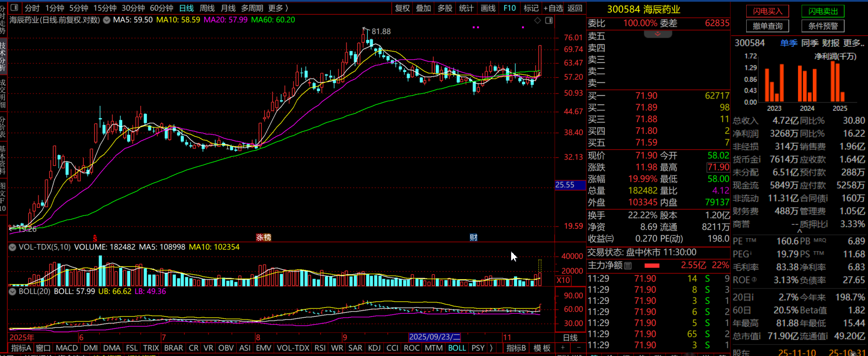868x356 pixels.
Task: Open the 指标B indicator group
Action: click(x=516, y=348)
